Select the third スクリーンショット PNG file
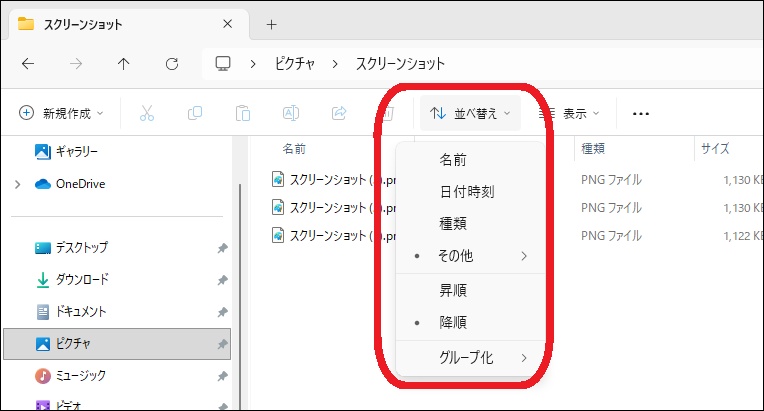Screen dimensions: 764x411 [x=334, y=236]
